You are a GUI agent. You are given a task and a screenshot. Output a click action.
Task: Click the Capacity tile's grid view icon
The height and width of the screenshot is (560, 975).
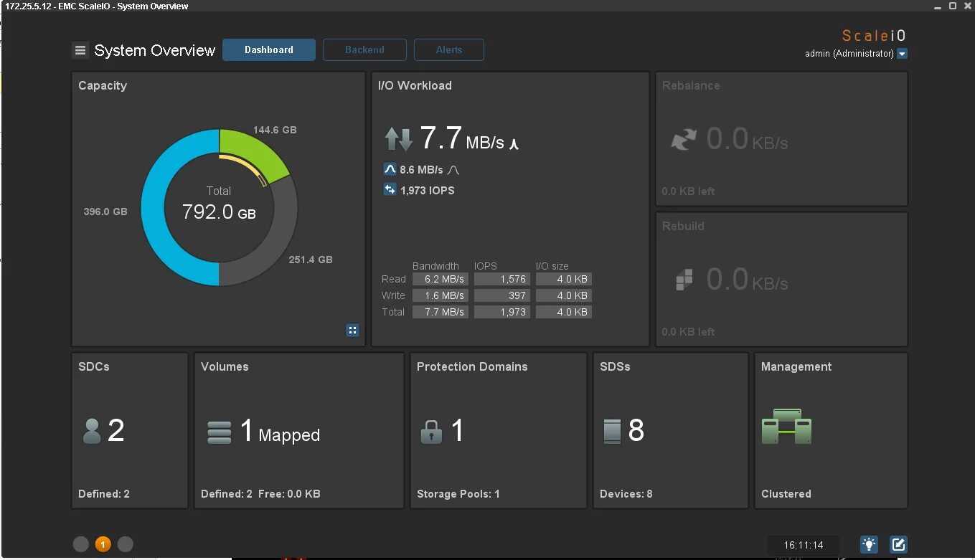click(352, 331)
